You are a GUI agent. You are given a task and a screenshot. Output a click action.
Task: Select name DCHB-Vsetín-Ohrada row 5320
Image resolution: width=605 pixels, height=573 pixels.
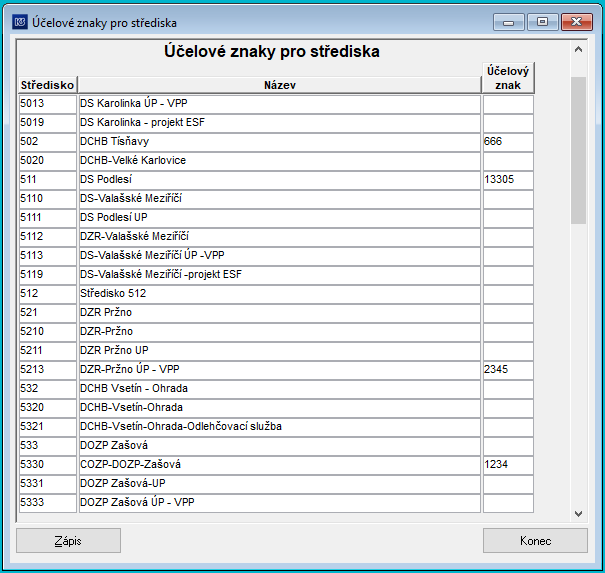point(280,407)
